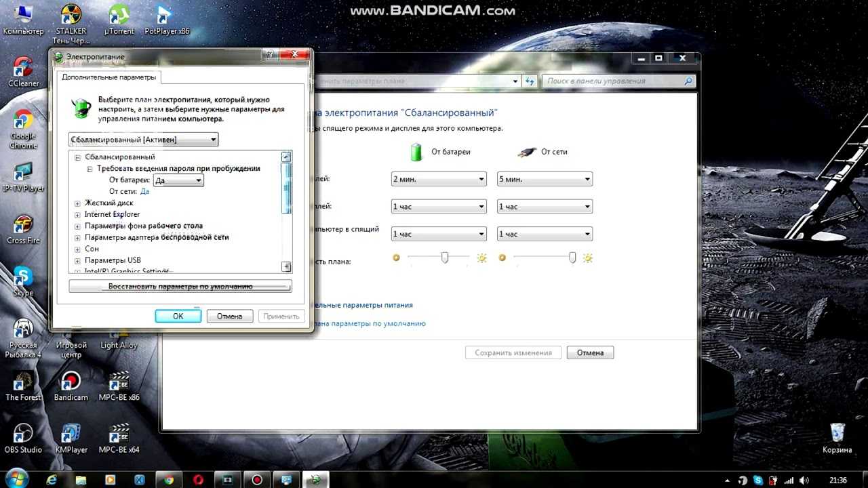Image resolution: width=868 pixels, height=488 pixels.
Task: Launch the Google Chrome desktop shortcut
Action: tap(23, 129)
